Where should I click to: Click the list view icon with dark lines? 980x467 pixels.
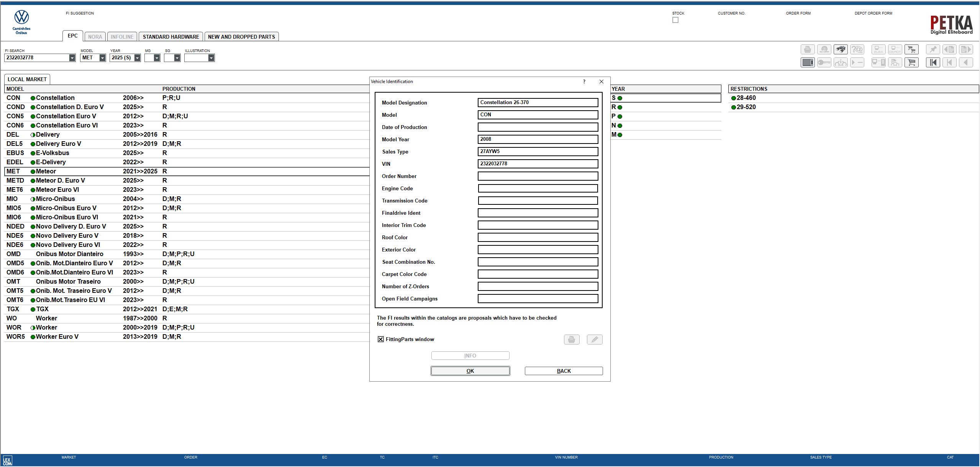[808, 62]
